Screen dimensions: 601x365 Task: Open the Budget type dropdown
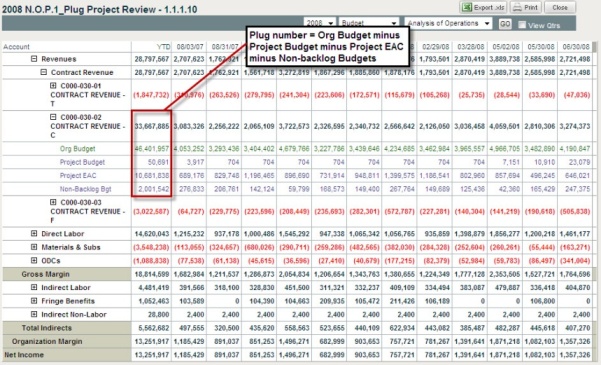[369, 23]
